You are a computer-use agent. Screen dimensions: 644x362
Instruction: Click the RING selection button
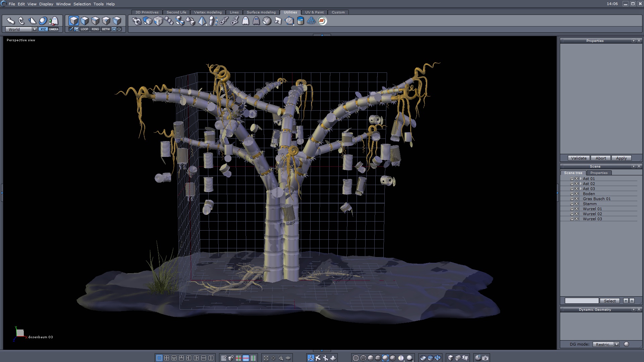click(x=95, y=29)
